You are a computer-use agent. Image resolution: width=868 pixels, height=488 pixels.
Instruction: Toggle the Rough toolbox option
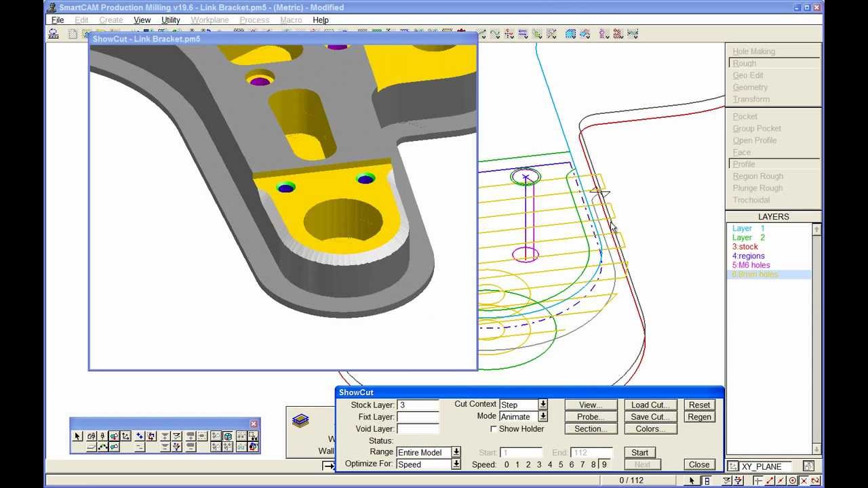point(744,63)
